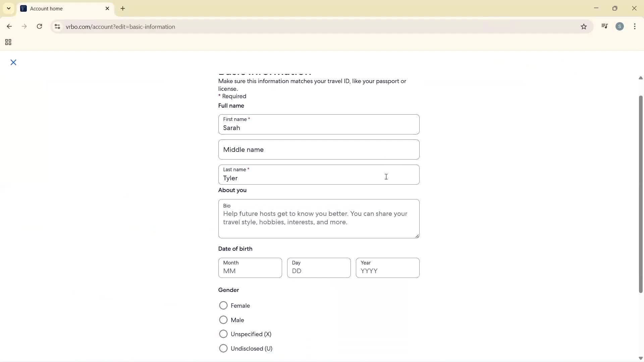Bookmark this page using the star

tap(584, 26)
